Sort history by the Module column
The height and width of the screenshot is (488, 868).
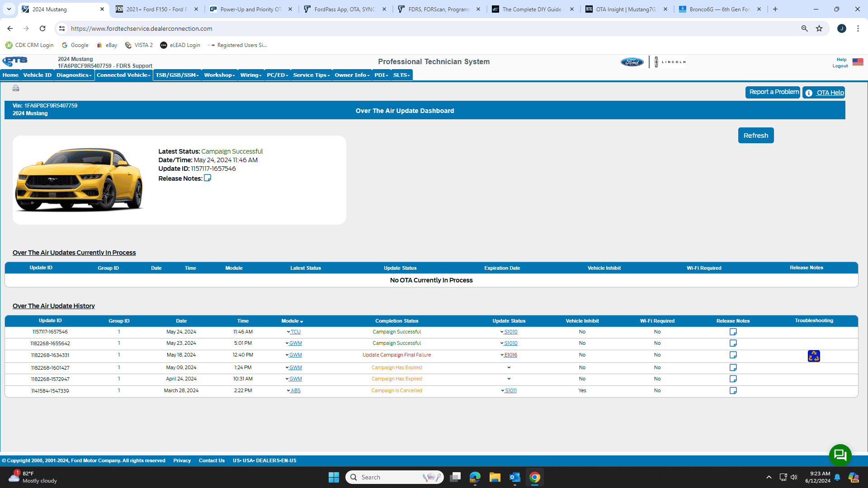pos(292,321)
